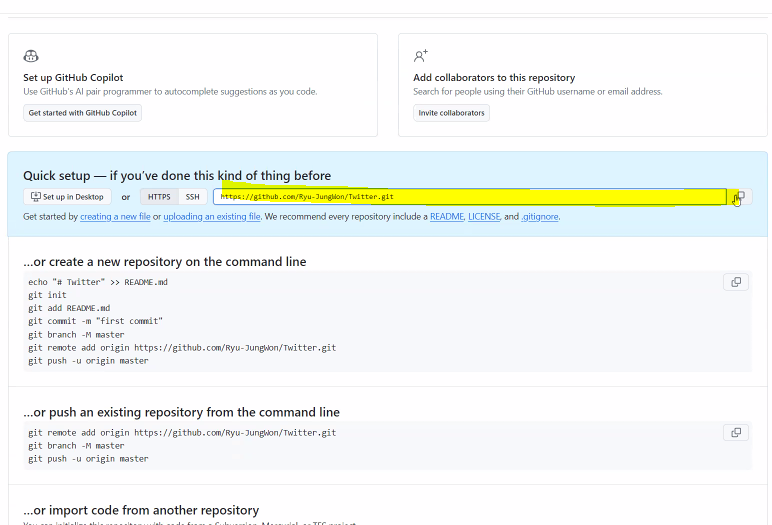Click Set up in Desktop button
Image resolution: width=772 pixels, height=525 pixels.
coord(67,197)
